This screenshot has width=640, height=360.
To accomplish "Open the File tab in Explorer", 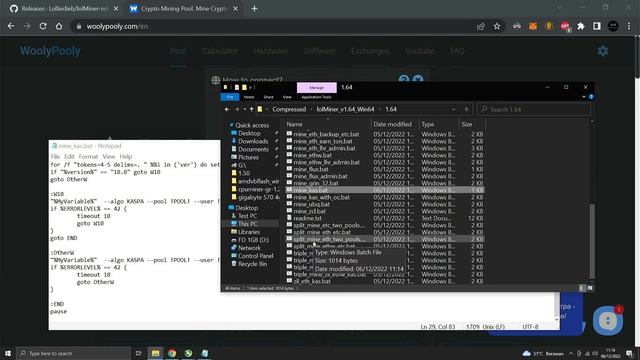I will point(230,97).
